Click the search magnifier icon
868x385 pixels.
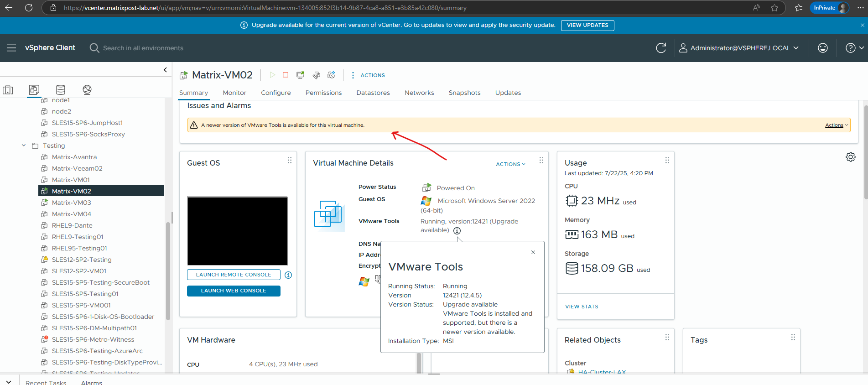click(x=94, y=48)
